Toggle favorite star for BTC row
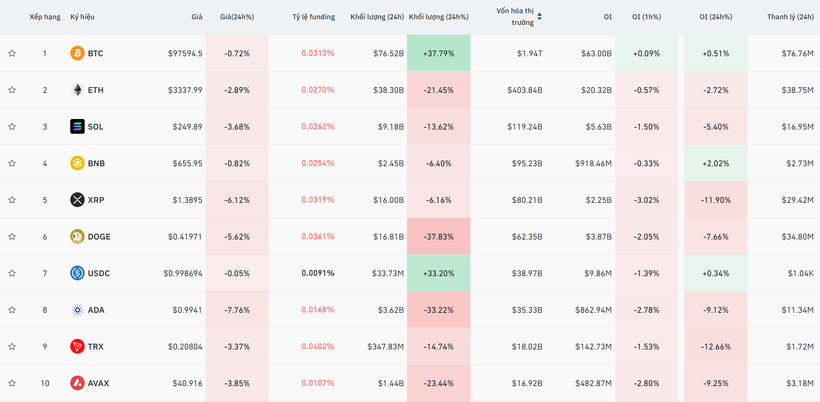This screenshot has width=820, height=402. 12,53
